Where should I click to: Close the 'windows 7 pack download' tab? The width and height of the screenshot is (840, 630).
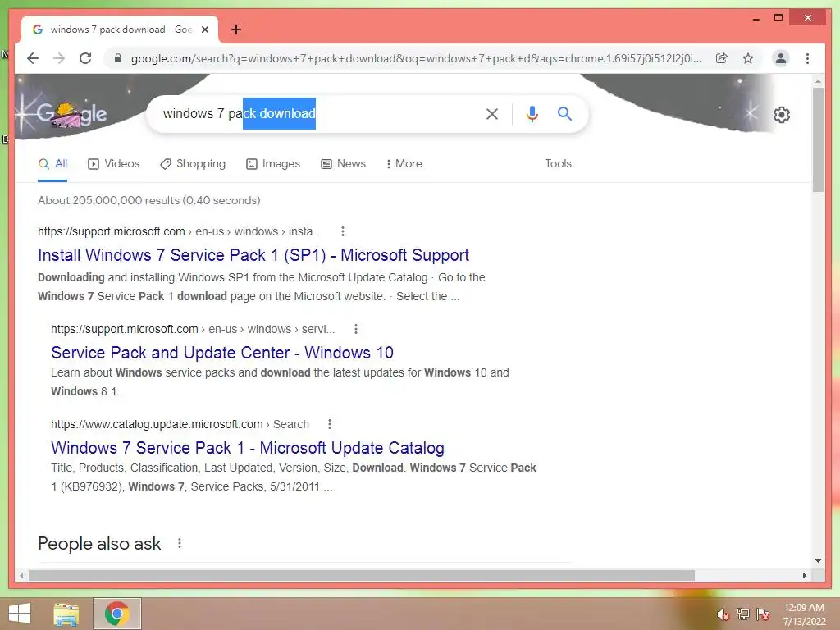click(204, 30)
